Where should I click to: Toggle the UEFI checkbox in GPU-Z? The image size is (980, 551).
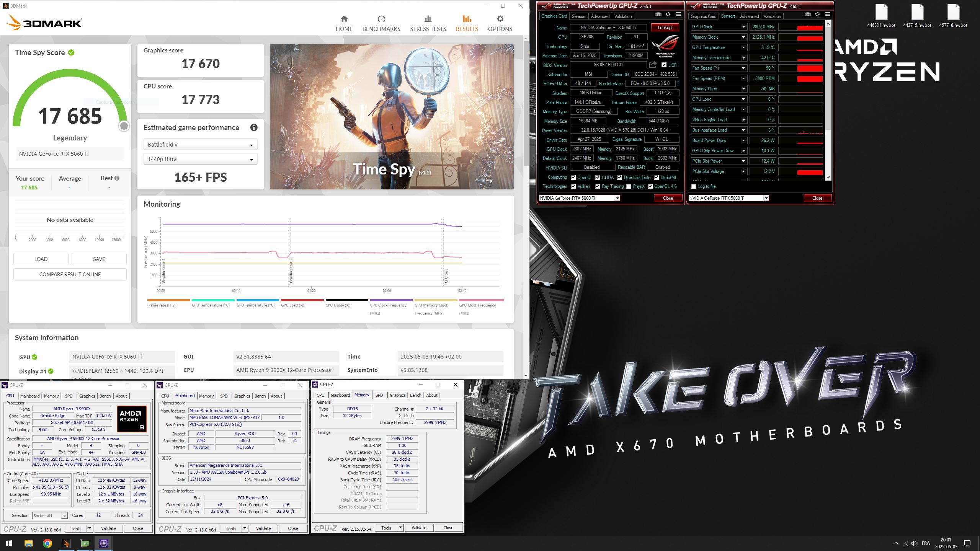tap(664, 65)
